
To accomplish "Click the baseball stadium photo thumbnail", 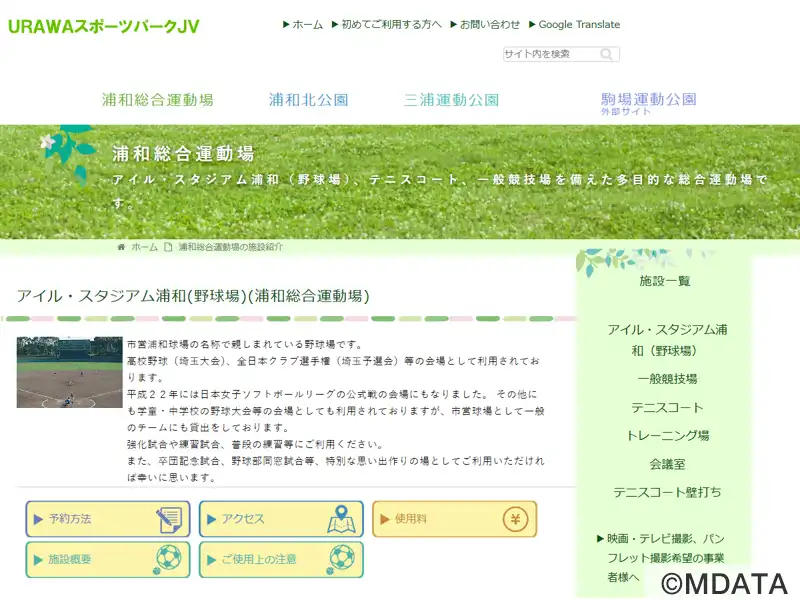I will [69, 372].
